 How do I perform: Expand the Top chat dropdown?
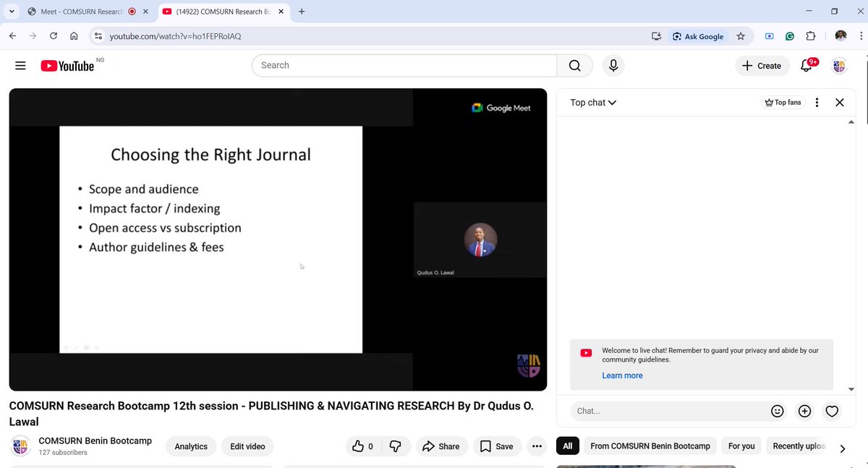tap(593, 103)
